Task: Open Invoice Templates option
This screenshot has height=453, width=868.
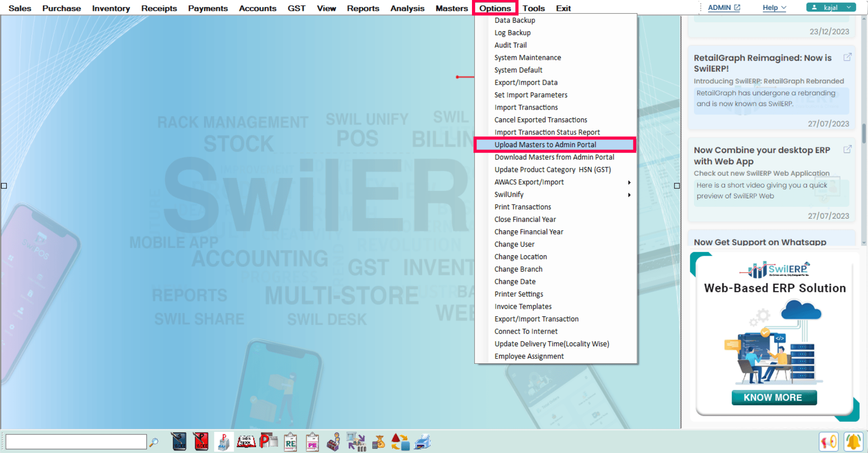Action: click(x=556, y=306)
